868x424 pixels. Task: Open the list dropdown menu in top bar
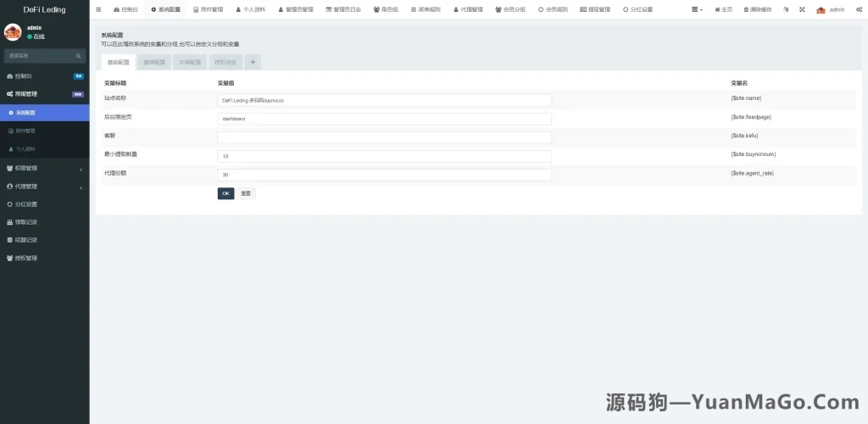point(698,9)
